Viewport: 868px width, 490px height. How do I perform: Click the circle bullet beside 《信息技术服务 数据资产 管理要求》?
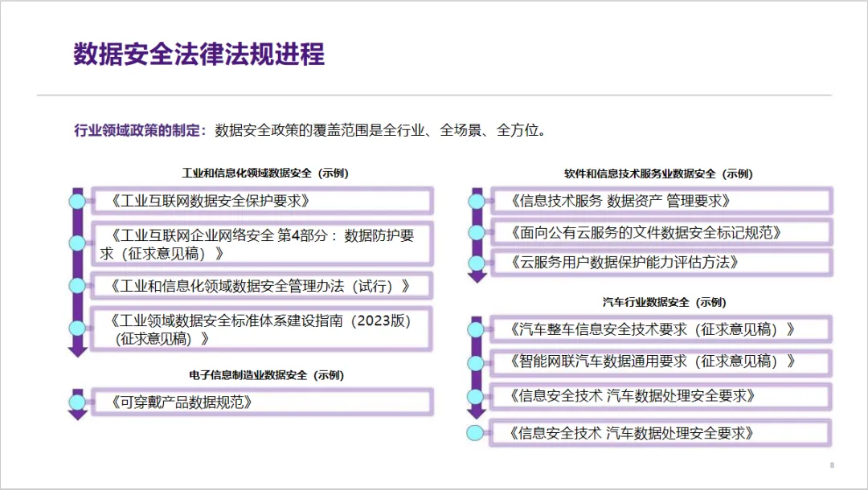[x=477, y=202]
